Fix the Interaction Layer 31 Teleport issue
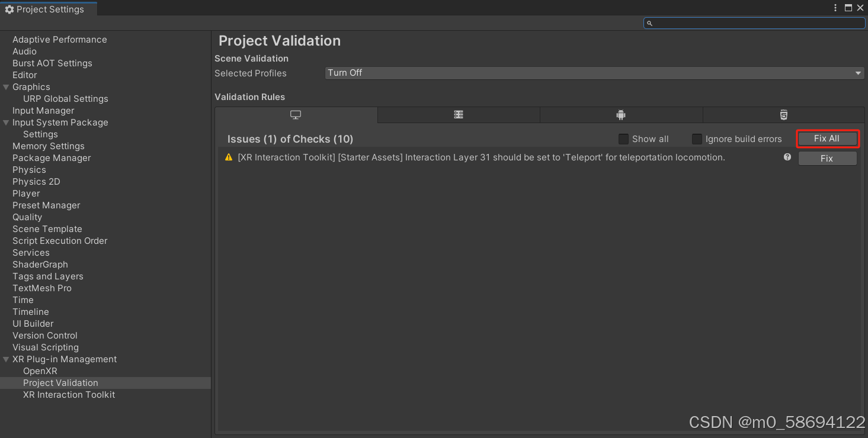Image resolution: width=868 pixels, height=438 pixels. pos(827,158)
